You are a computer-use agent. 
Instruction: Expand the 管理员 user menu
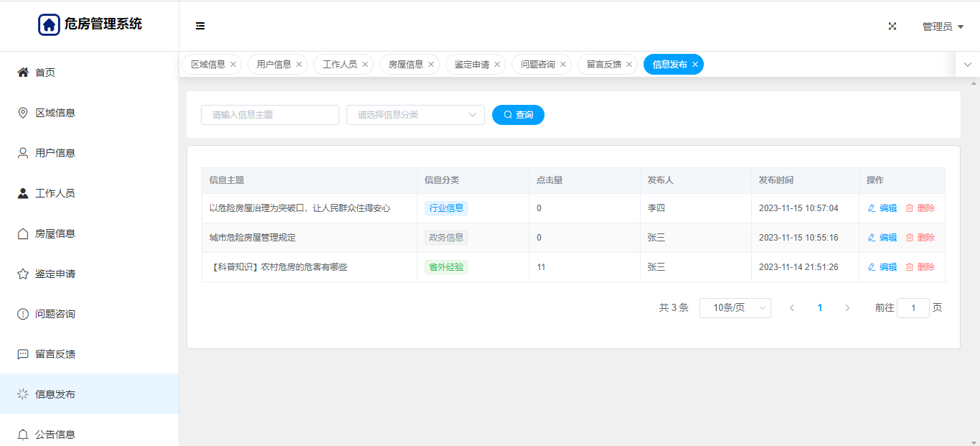943,27
